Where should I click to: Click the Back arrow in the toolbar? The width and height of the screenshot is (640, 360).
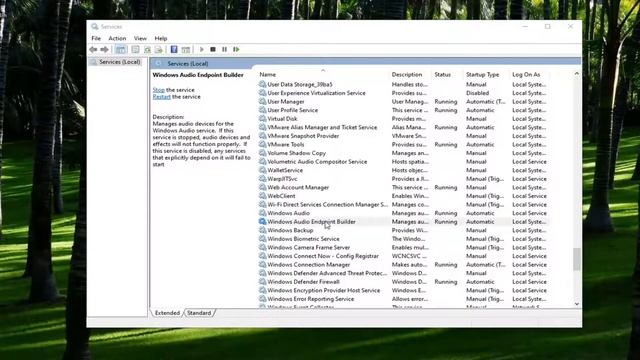click(x=93, y=49)
